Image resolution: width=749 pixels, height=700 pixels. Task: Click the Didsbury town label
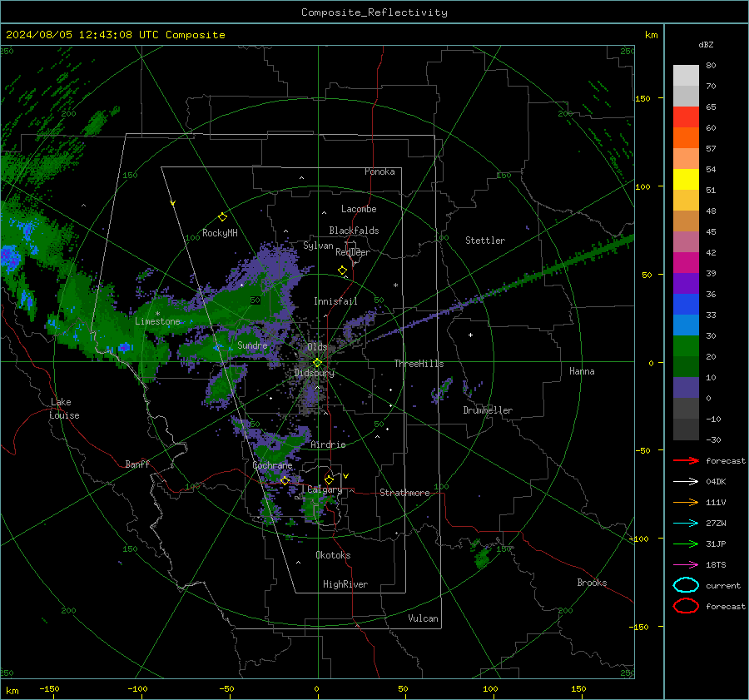click(315, 373)
